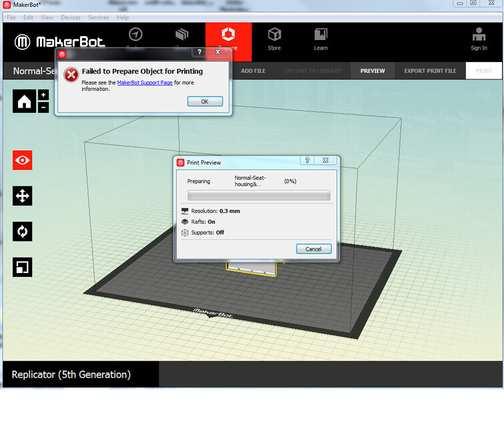504x442 pixels.
Task: Click the Print Preview title bar icon
Action: coord(180,162)
